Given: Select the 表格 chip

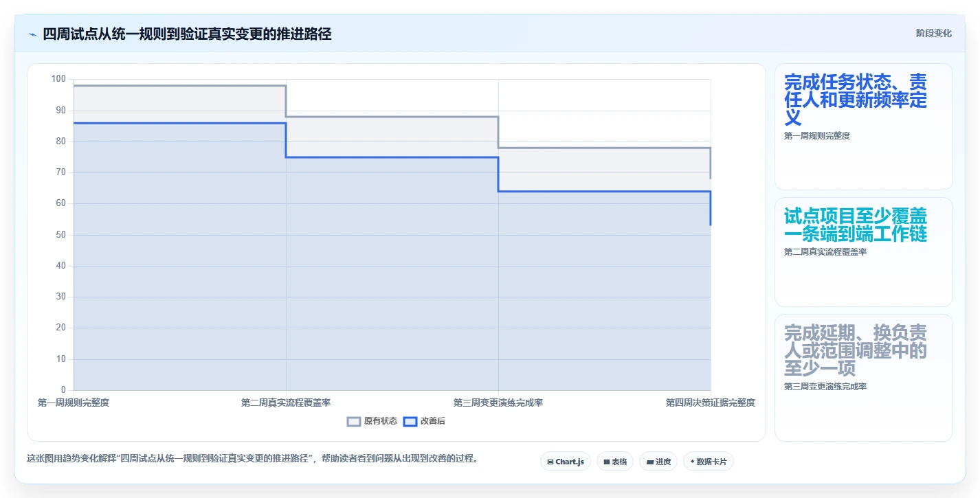Looking at the screenshot, I should [x=615, y=462].
